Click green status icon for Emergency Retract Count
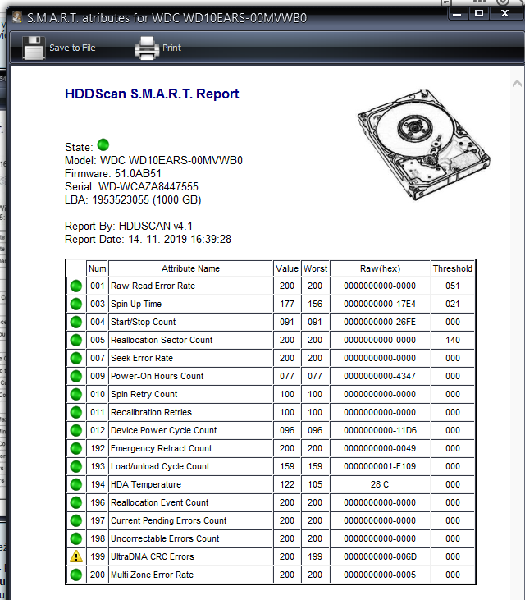This screenshot has height=600, width=525. [x=76, y=448]
